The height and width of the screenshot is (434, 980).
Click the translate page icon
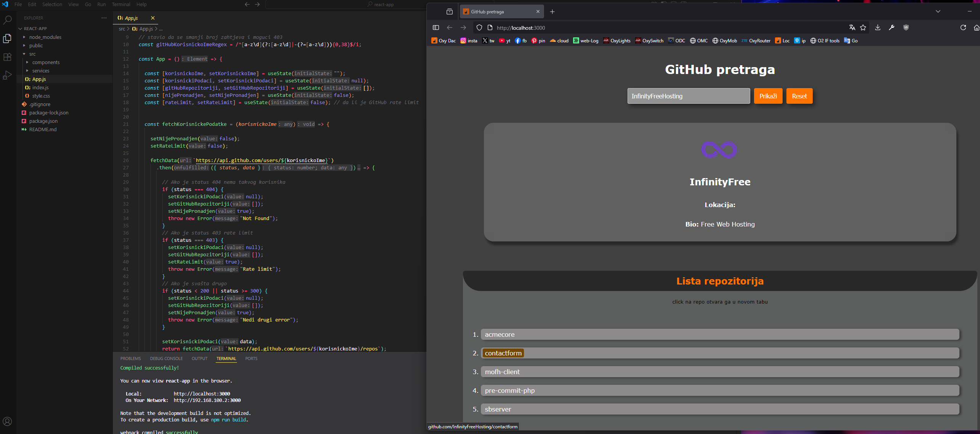[852, 27]
